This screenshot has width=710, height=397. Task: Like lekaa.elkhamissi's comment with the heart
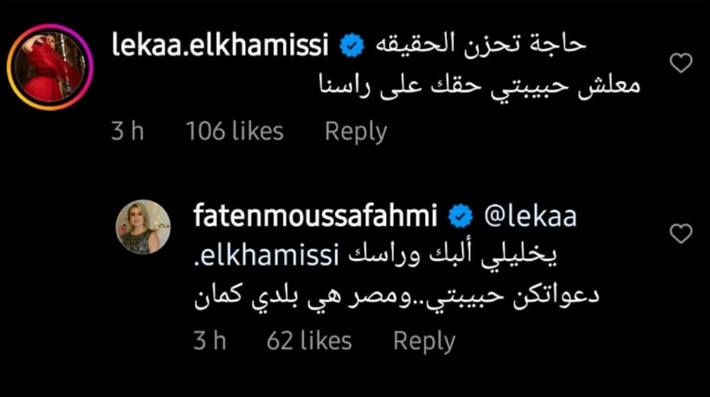tap(681, 63)
